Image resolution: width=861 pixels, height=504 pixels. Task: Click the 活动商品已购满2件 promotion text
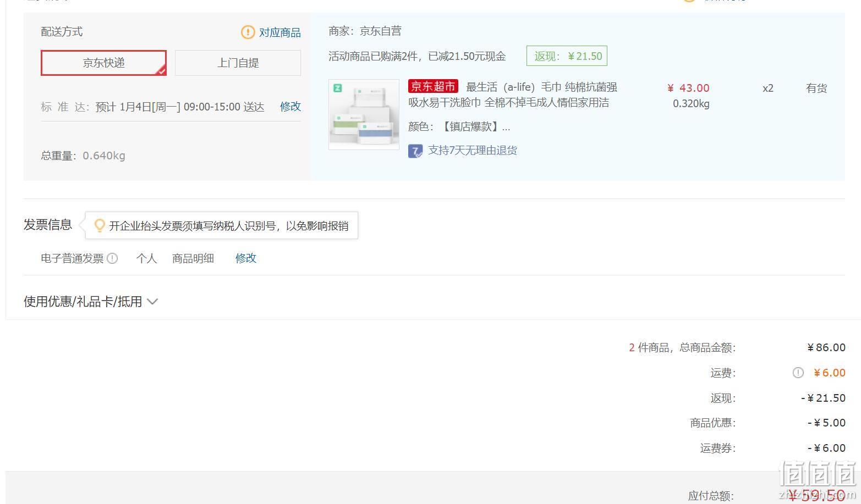417,56
